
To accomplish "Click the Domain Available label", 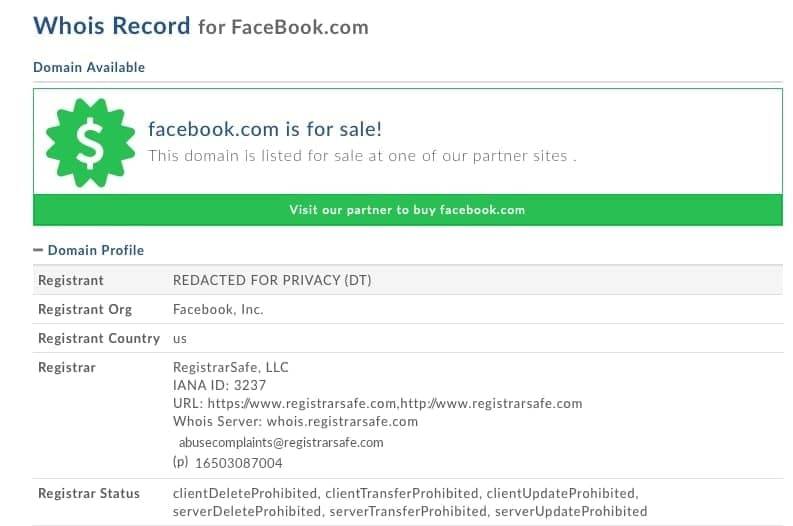I will tap(89, 67).
